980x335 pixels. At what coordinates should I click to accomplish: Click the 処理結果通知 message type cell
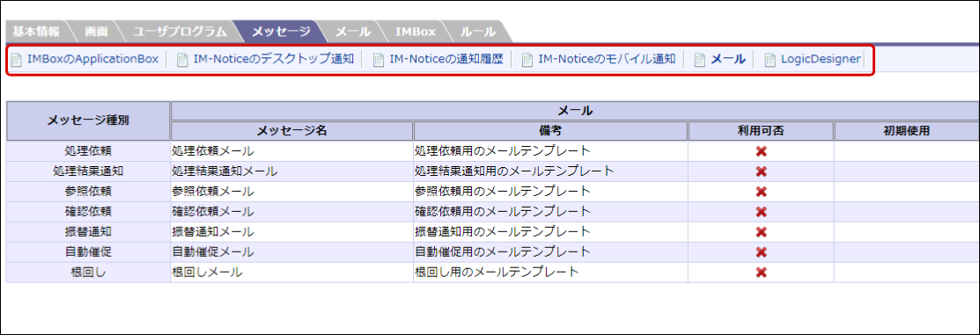[88, 171]
